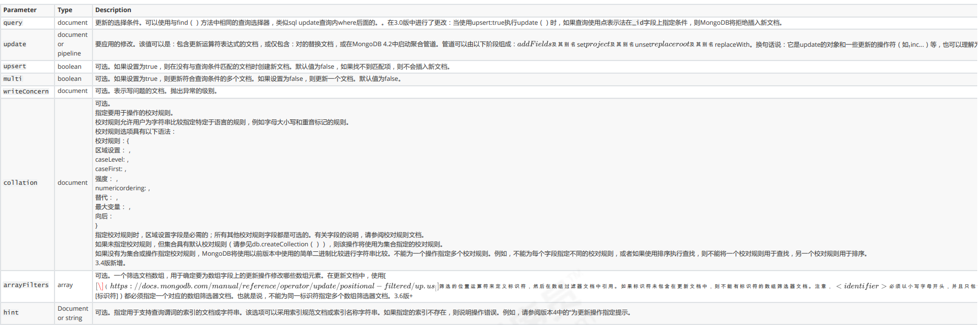Click the Type column header

point(65,10)
